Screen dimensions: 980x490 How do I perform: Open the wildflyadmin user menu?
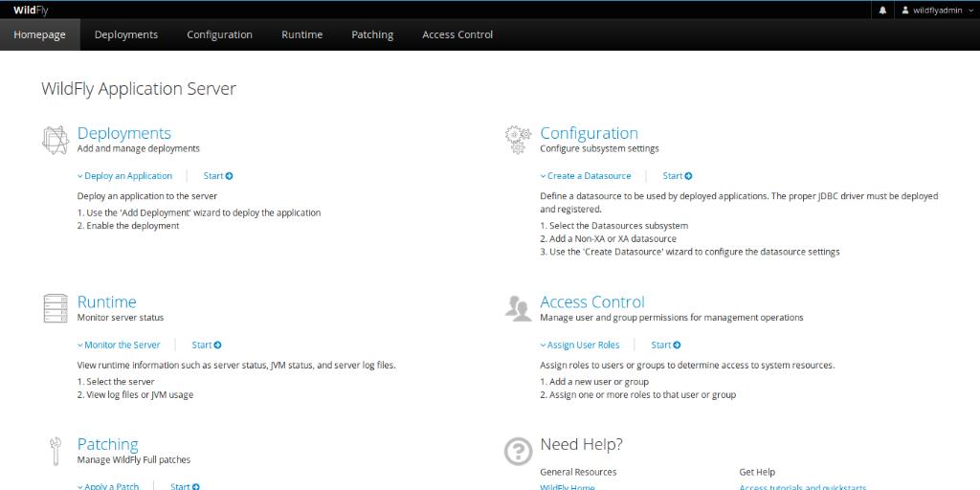(x=937, y=10)
